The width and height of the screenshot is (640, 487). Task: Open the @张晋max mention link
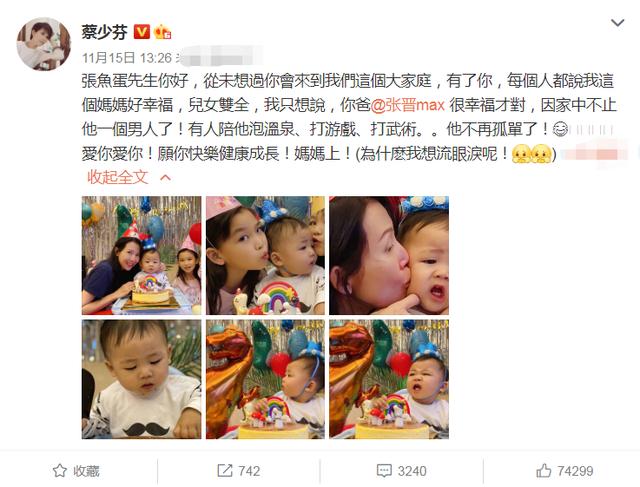pyautogui.click(x=408, y=105)
